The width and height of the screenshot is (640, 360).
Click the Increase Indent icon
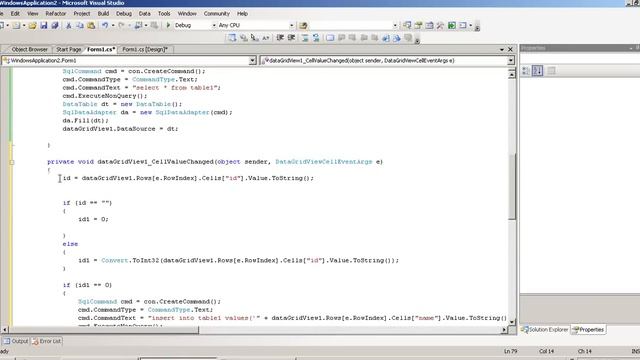[x=291, y=38]
